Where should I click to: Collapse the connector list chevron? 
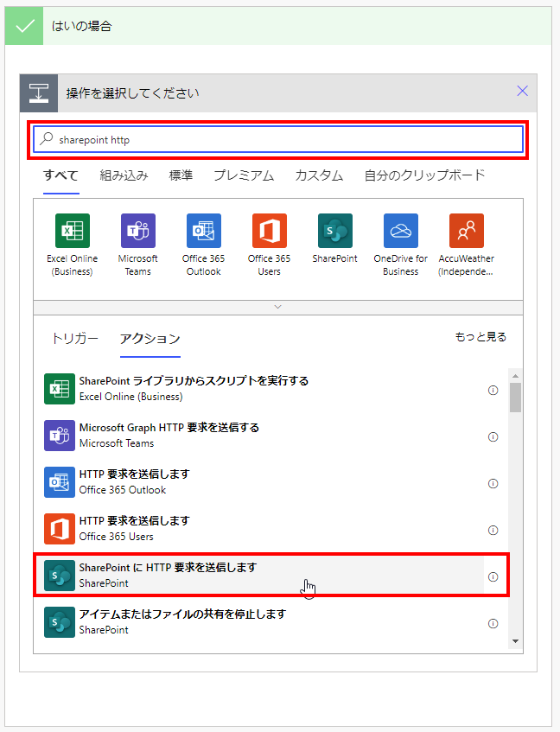[278, 307]
